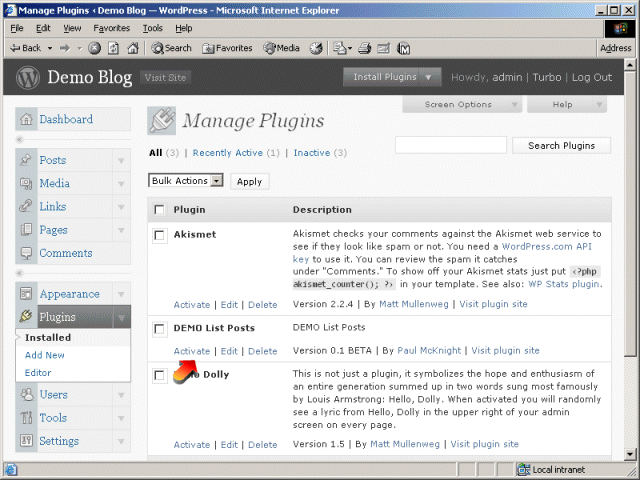The height and width of the screenshot is (480, 640).
Task: Filter by Recently Active plugins
Action: [228, 153]
